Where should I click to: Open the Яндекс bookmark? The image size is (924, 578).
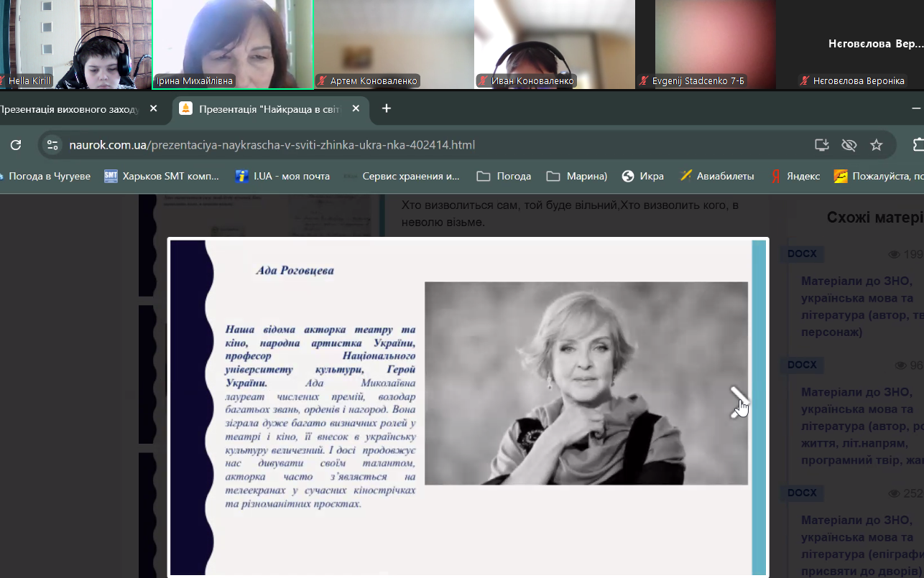[795, 176]
